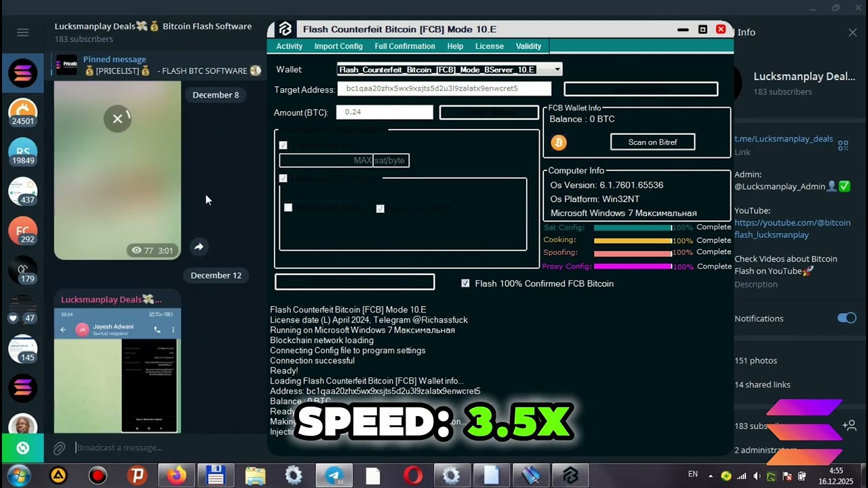
Task: Open Opera from the taskbar
Action: pyautogui.click(x=412, y=476)
